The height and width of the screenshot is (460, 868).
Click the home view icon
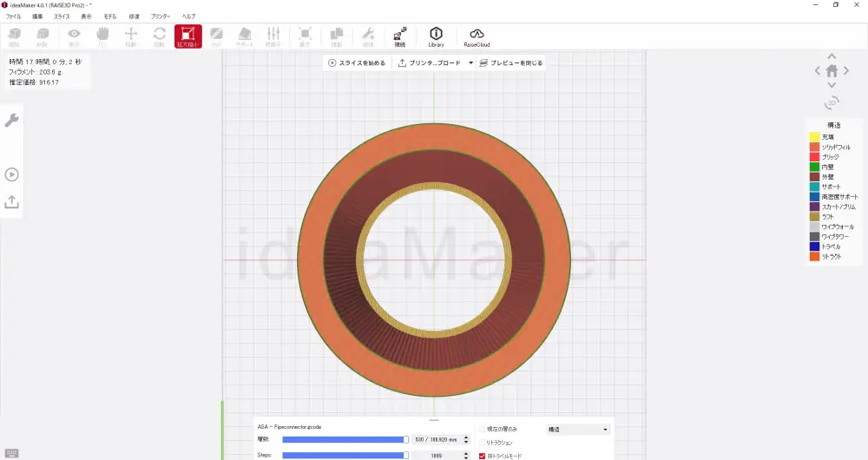coord(832,70)
